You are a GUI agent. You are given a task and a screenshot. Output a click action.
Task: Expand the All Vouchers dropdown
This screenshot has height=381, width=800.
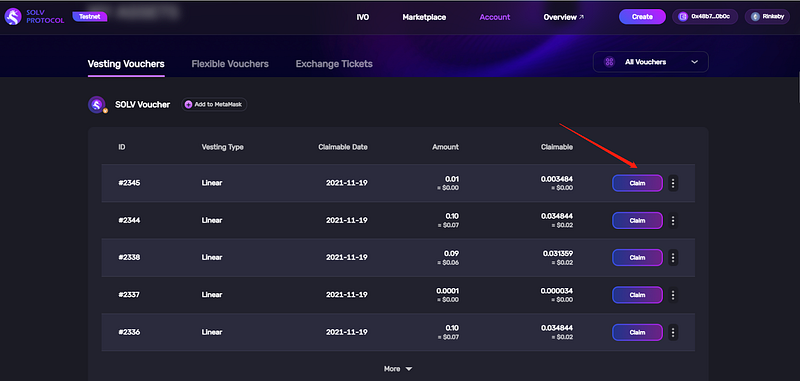pos(651,62)
